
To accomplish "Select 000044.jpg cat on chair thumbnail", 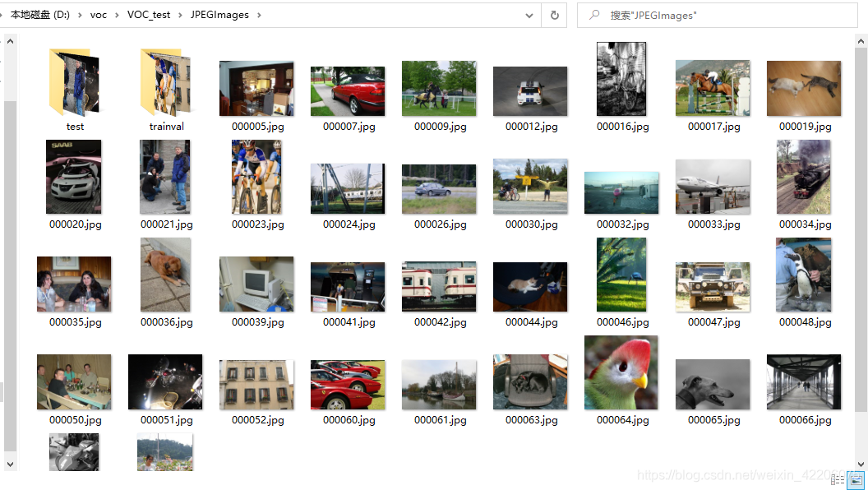I will [x=530, y=287].
